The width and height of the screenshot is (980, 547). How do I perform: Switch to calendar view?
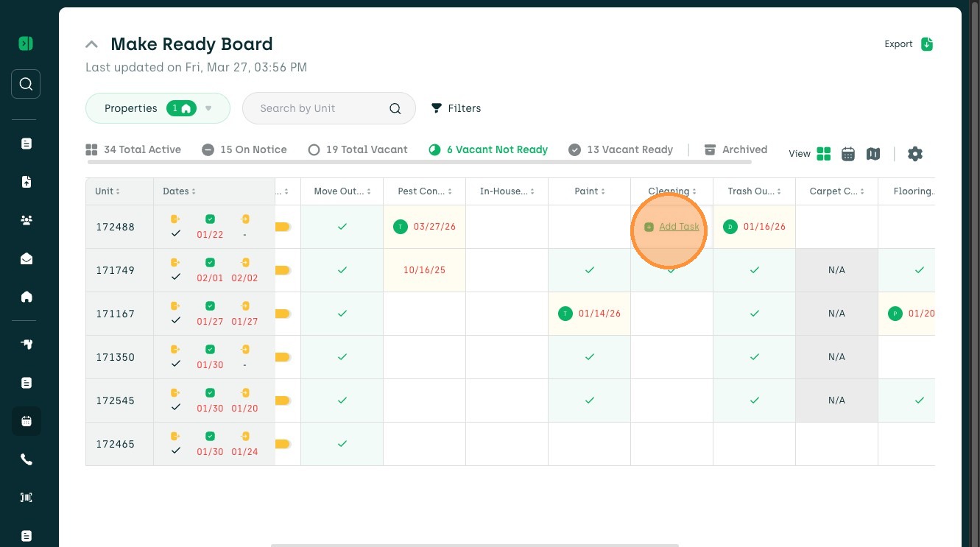[848, 154]
